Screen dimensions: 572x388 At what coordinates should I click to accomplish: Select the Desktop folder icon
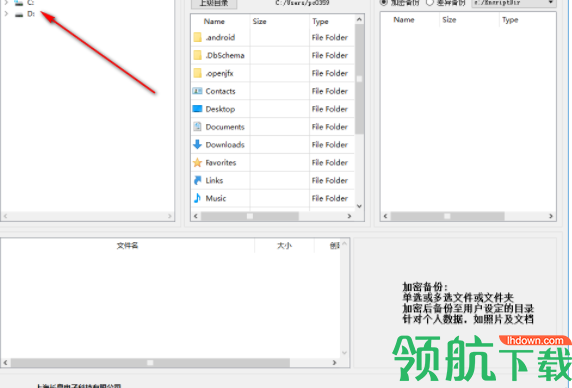pyautogui.click(x=197, y=109)
